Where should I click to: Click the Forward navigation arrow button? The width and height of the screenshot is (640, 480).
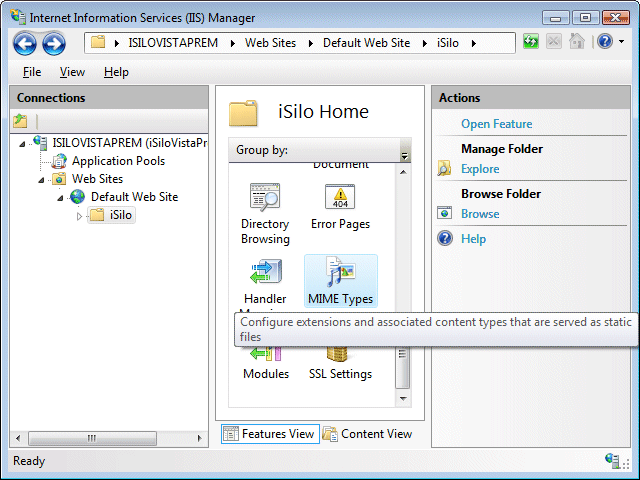tap(53, 43)
